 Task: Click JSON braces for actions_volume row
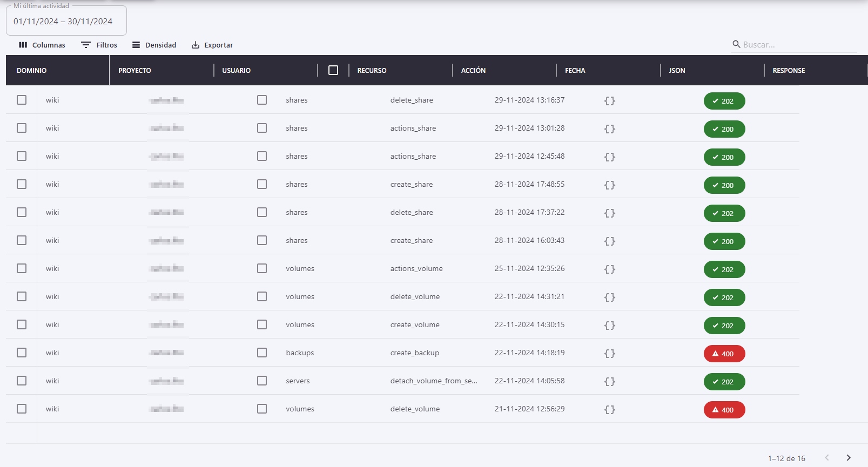click(x=609, y=269)
